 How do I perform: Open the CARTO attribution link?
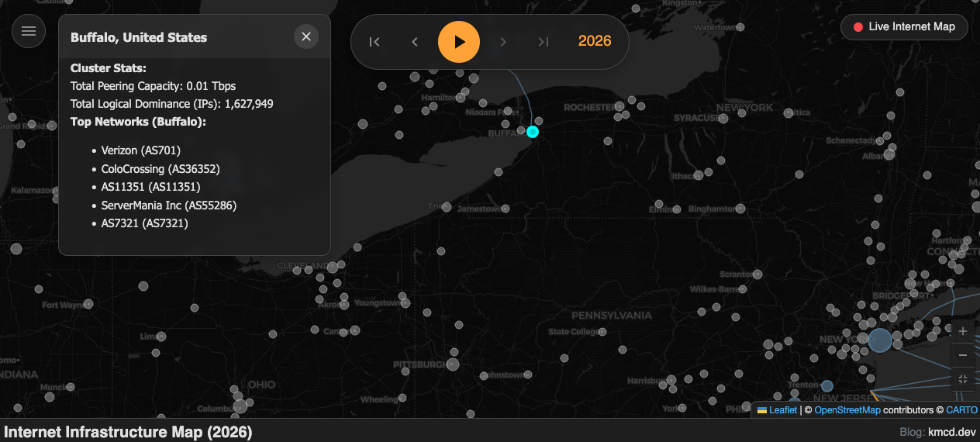962,410
